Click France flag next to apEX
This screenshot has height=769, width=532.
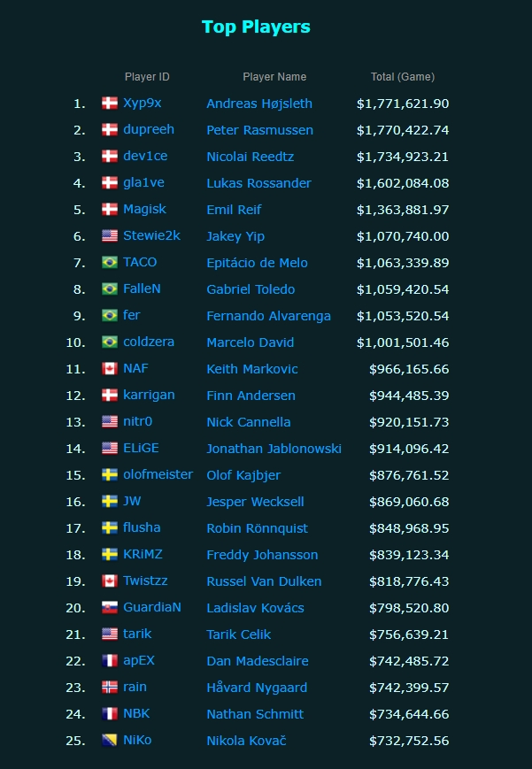110,661
